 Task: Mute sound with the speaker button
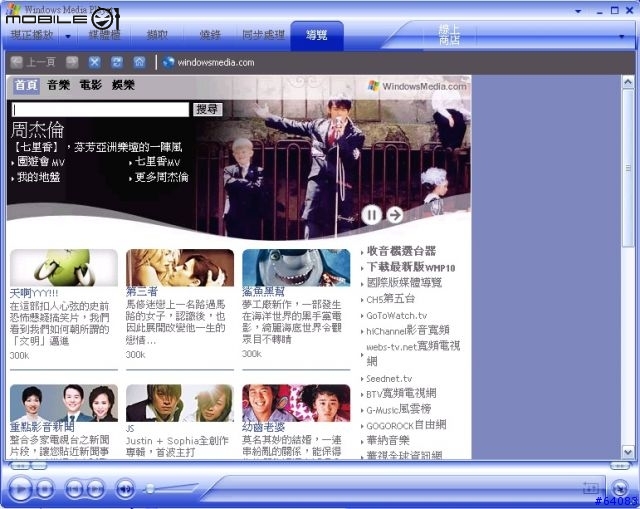[x=125, y=488]
